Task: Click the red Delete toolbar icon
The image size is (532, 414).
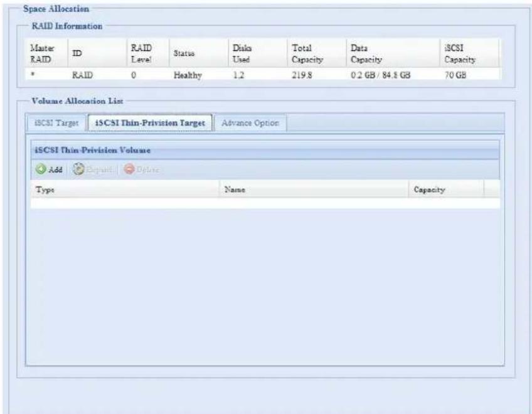Action: click(x=129, y=169)
